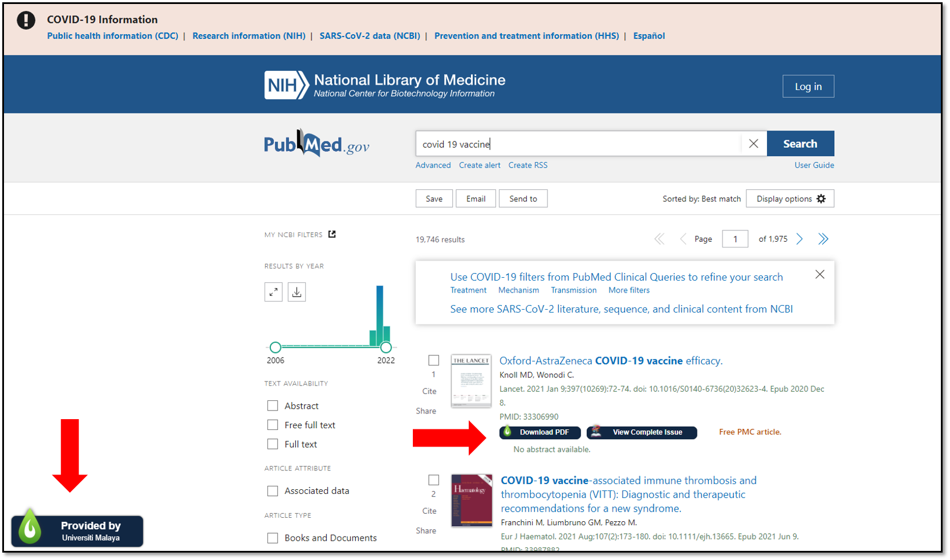The width and height of the screenshot is (950, 560).
Task: Enable the Abstract filter
Action: coord(273,405)
